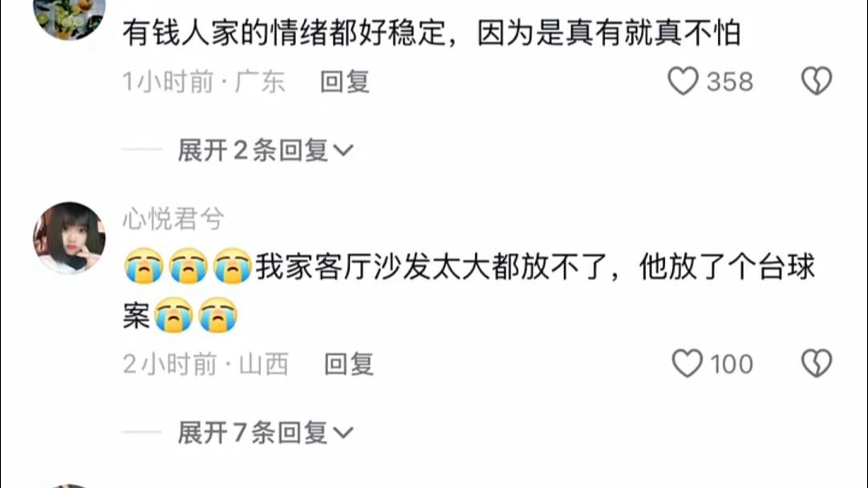Open the username 心悦君兮
868x488 pixels.
pyautogui.click(x=173, y=218)
